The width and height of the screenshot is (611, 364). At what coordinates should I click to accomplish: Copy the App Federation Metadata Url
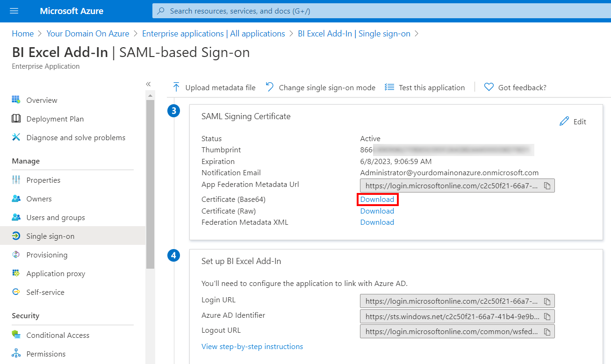[x=547, y=186]
